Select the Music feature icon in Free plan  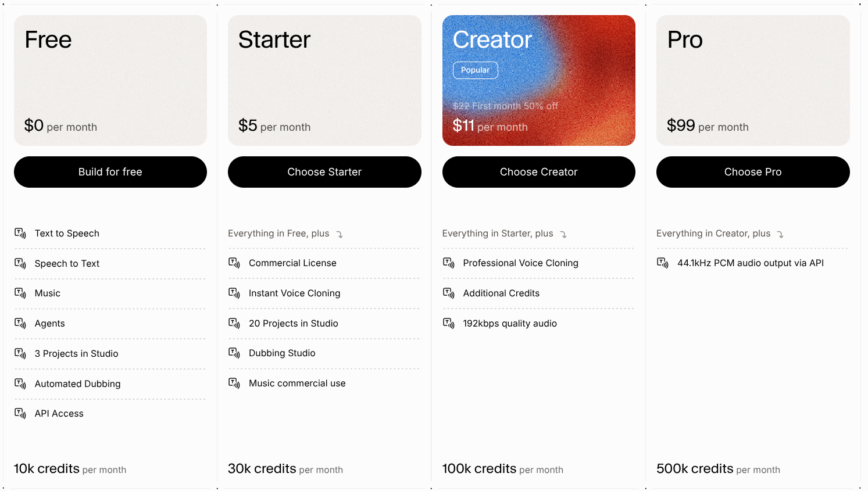point(20,293)
